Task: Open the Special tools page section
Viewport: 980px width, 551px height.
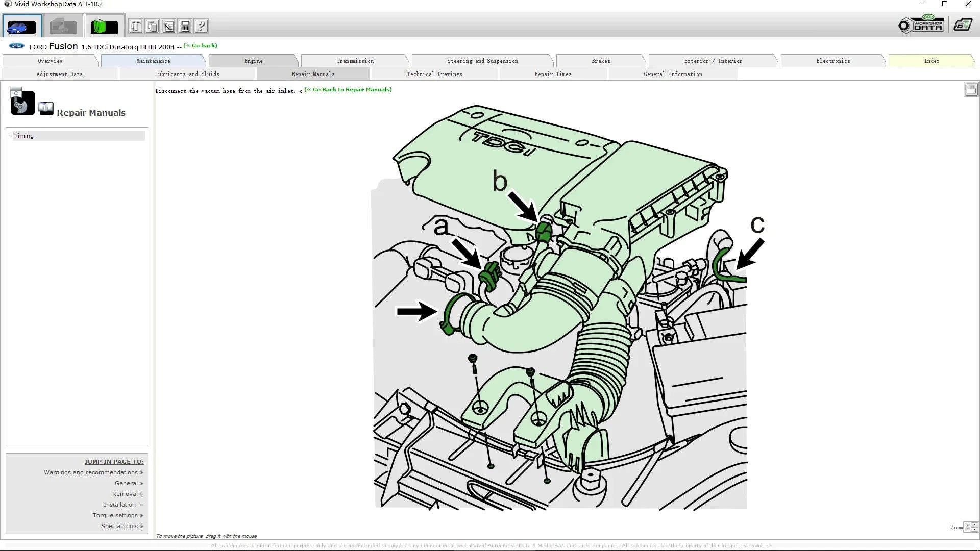Action: pyautogui.click(x=119, y=525)
